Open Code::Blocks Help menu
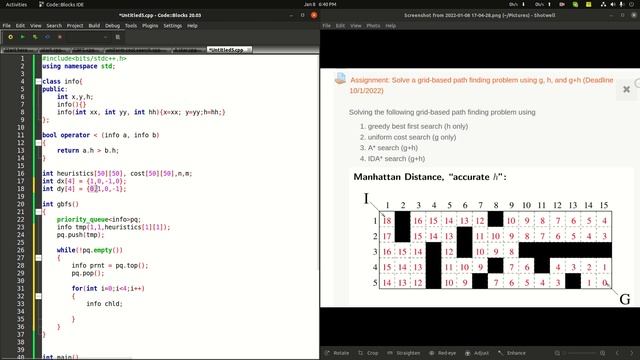The width and height of the screenshot is (640, 360). 192,26
